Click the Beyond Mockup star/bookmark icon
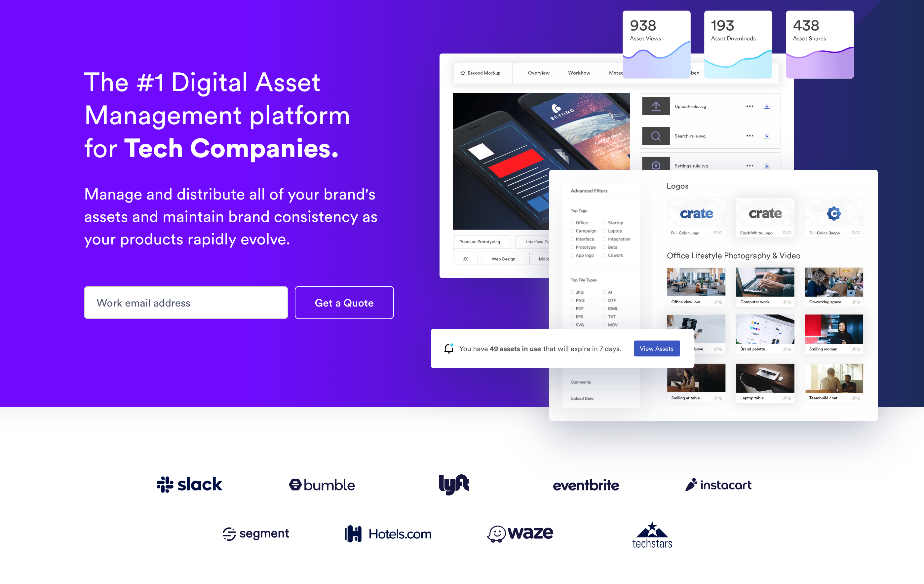Screen dimensions: 924x584 click(x=463, y=72)
